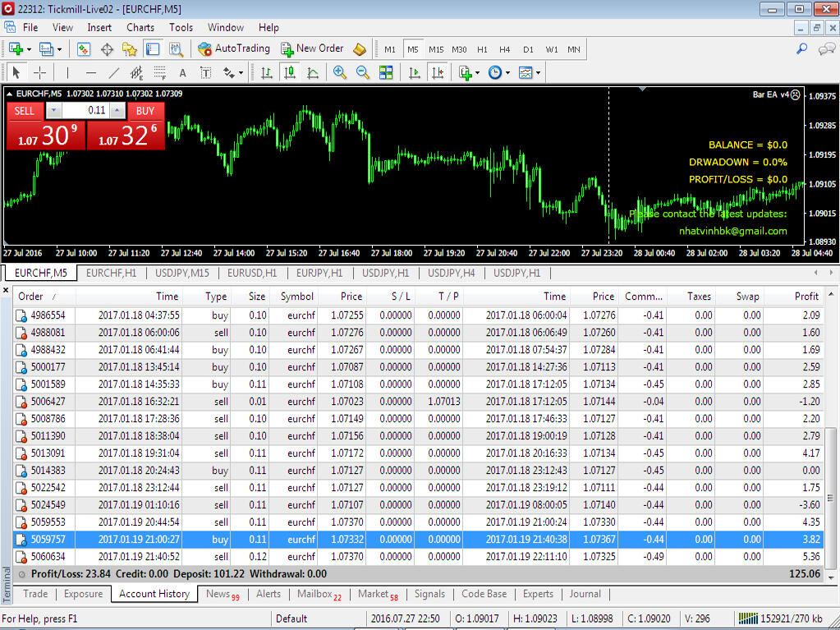This screenshot has width=840, height=630.
Task: Select the Fibonacci retracement tool
Action: [x=159, y=72]
